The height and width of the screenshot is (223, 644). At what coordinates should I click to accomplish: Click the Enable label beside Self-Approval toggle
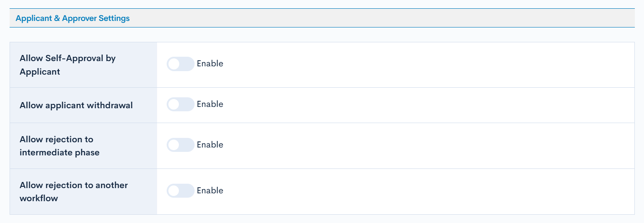point(210,64)
